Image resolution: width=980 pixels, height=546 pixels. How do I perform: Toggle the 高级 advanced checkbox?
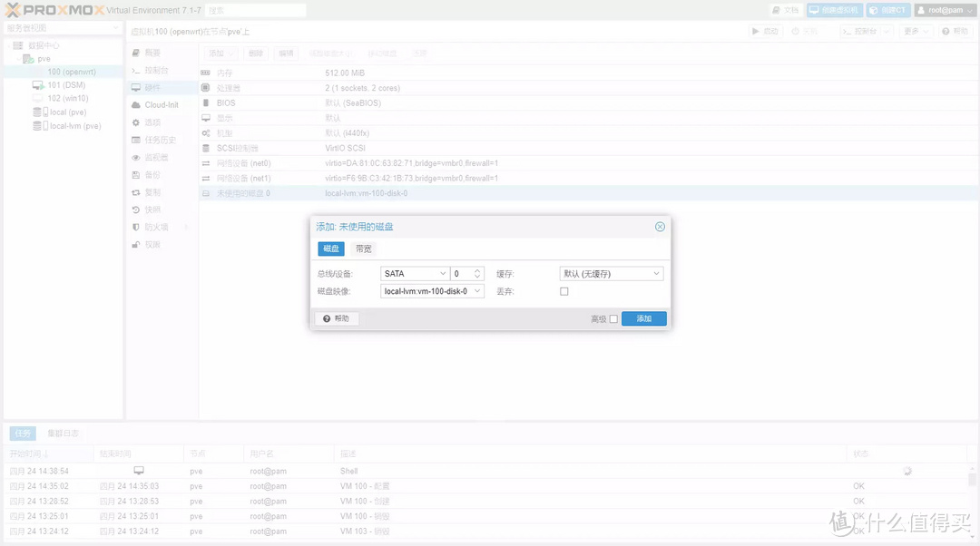[613, 318]
